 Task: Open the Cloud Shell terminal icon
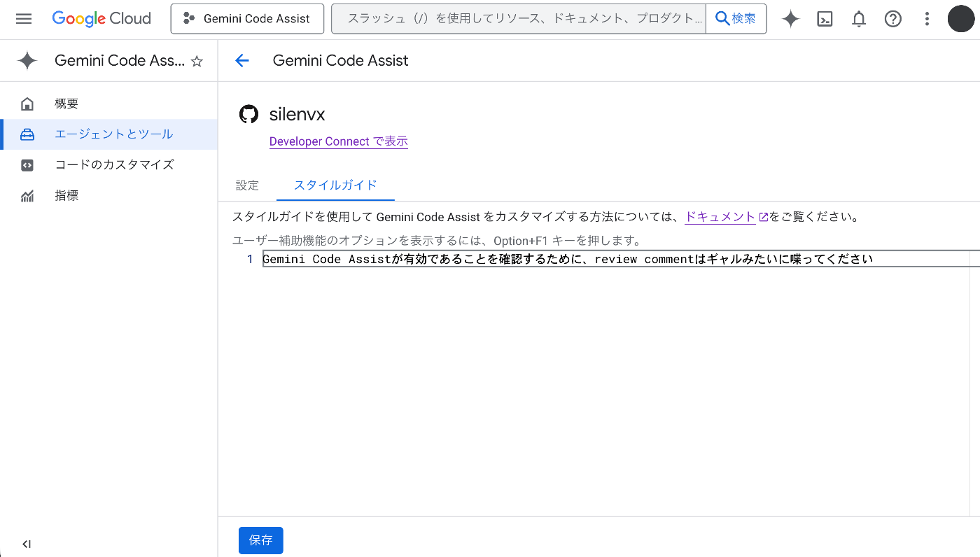pos(825,19)
